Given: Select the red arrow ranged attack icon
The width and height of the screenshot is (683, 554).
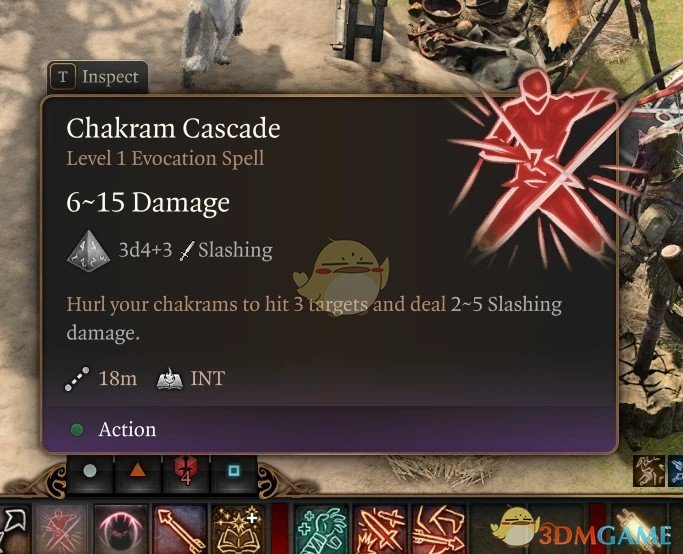Looking at the screenshot, I should 179,530.
